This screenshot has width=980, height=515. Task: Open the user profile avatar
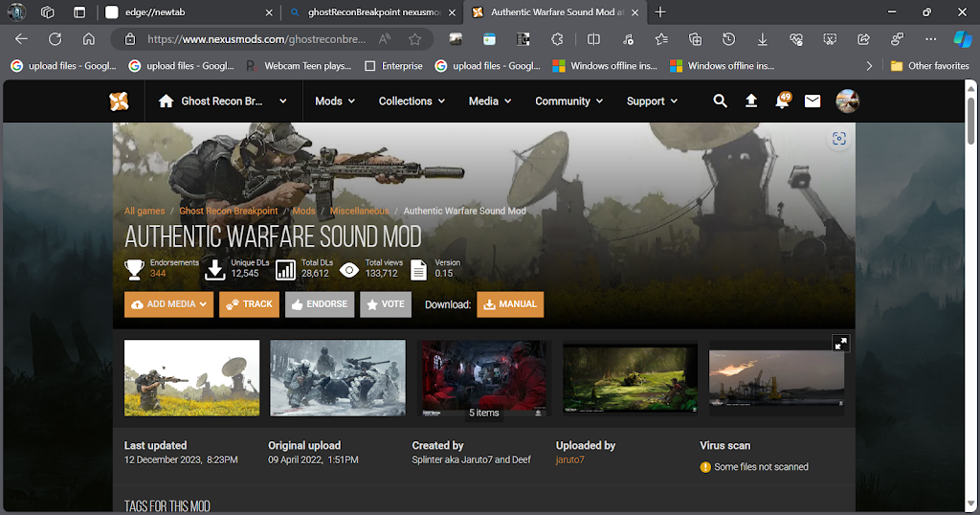pyautogui.click(x=848, y=101)
